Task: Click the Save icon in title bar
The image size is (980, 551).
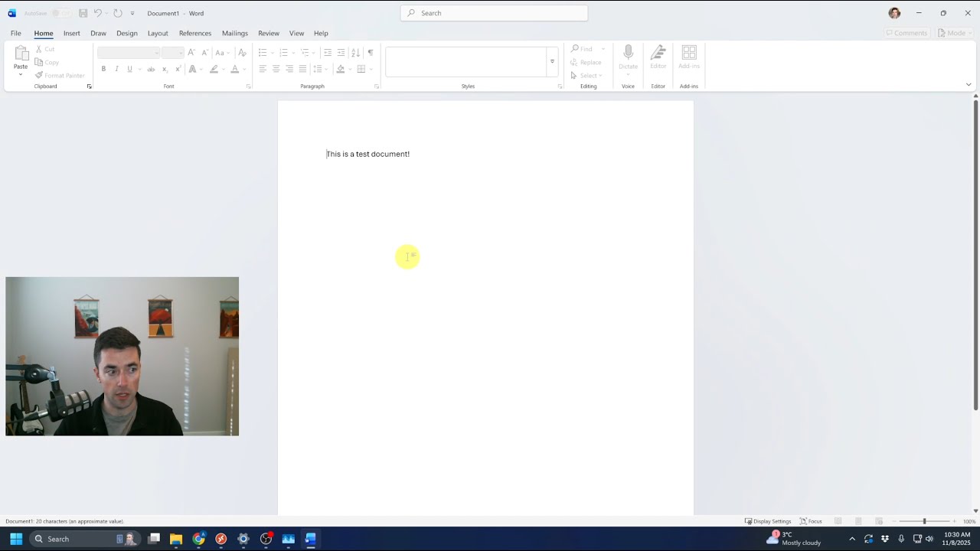Action: (x=83, y=13)
